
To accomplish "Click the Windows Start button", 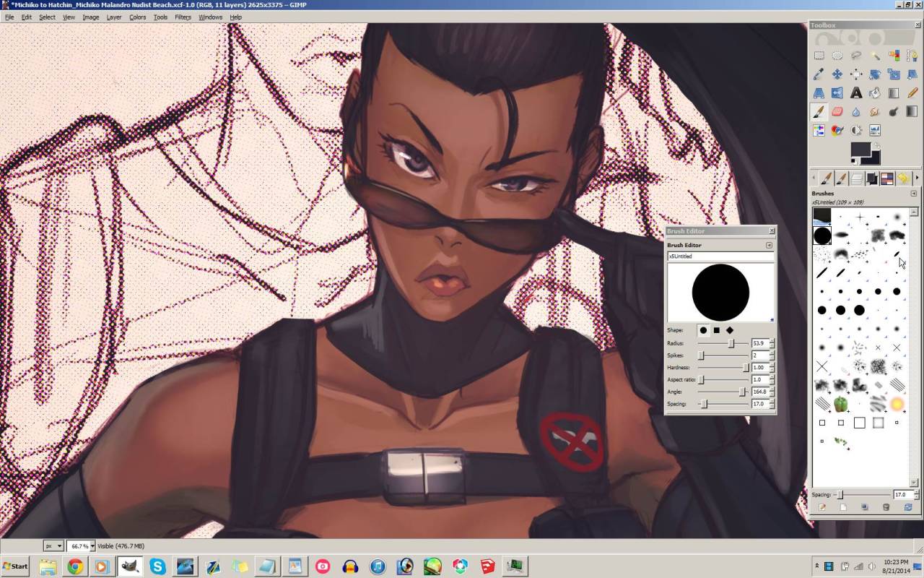I will click(x=15, y=566).
